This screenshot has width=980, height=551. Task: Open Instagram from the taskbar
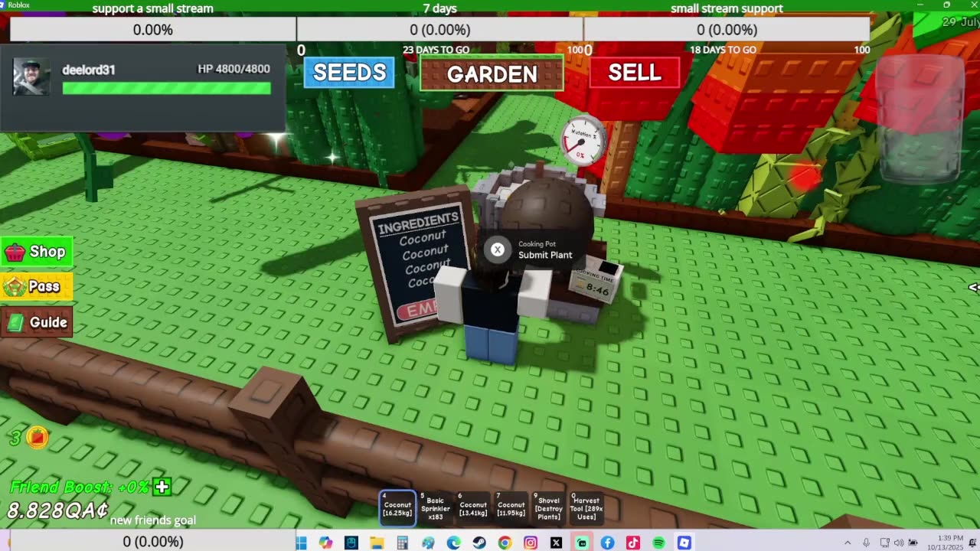pos(531,543)
